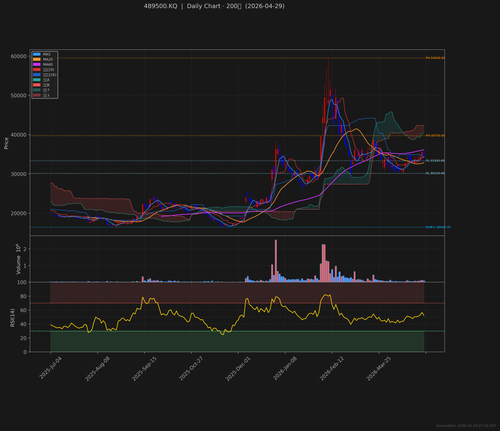This screenshot has width=500, height=431.
Task: Click the x-axis date "2025-Oct-27"
Action: (x=191, y=368)
